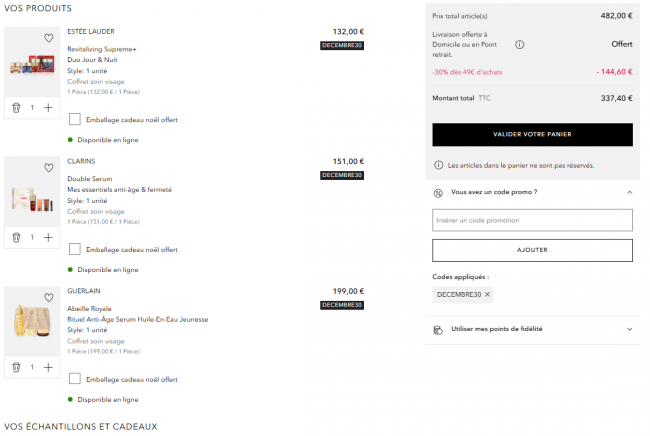
Task: Increase quantity of Estée Lauder item
Action: 48,107
